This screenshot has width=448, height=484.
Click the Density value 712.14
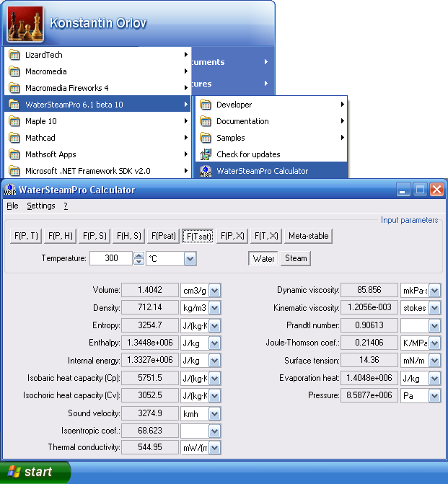(x=150, y=307)
